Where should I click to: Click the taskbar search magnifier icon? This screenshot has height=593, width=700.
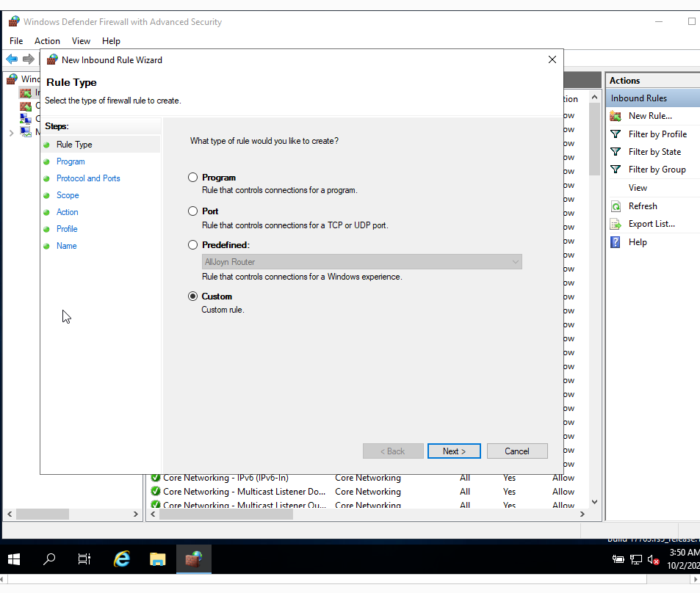(x=49, y=559)
